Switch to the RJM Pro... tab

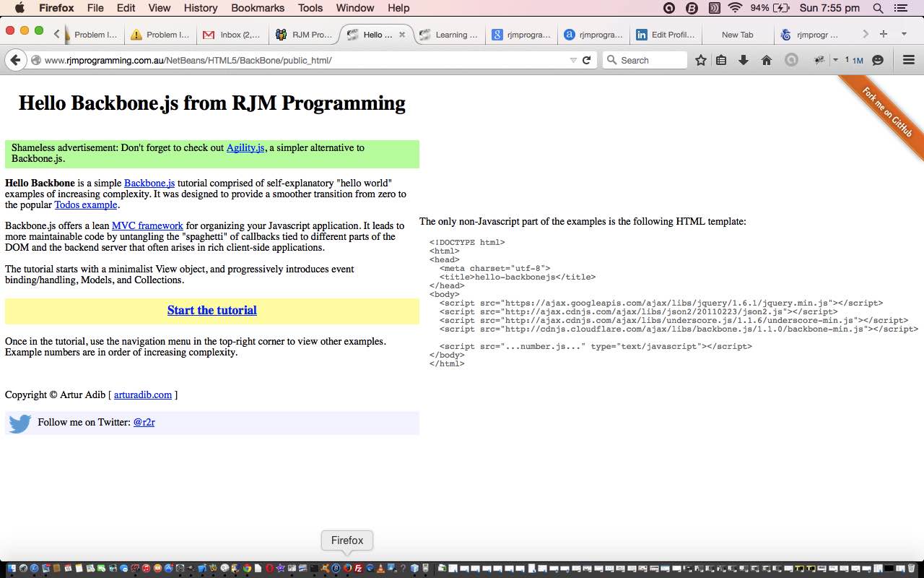coord(304,34)
